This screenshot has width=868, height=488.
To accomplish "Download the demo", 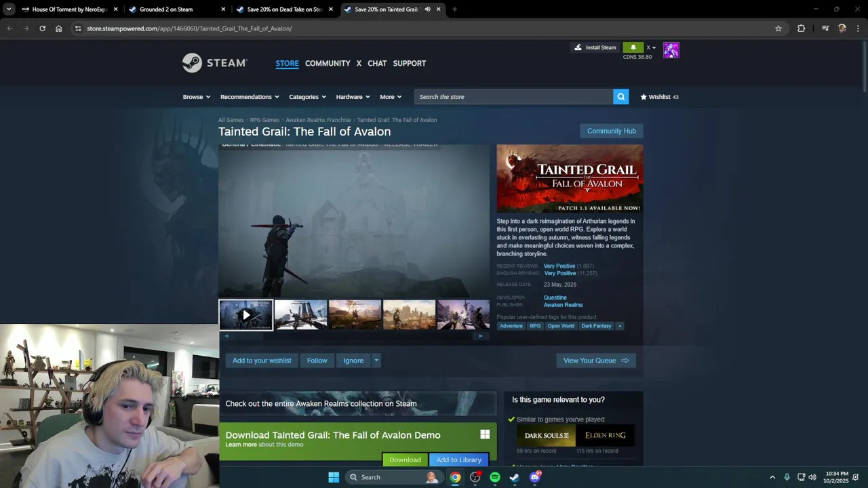I will coord(405,460).
